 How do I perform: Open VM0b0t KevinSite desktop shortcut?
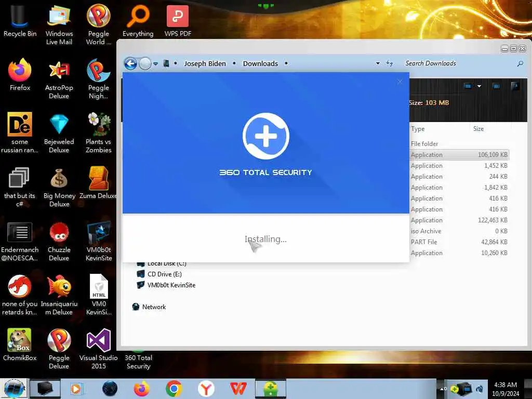tap(98, 241)
